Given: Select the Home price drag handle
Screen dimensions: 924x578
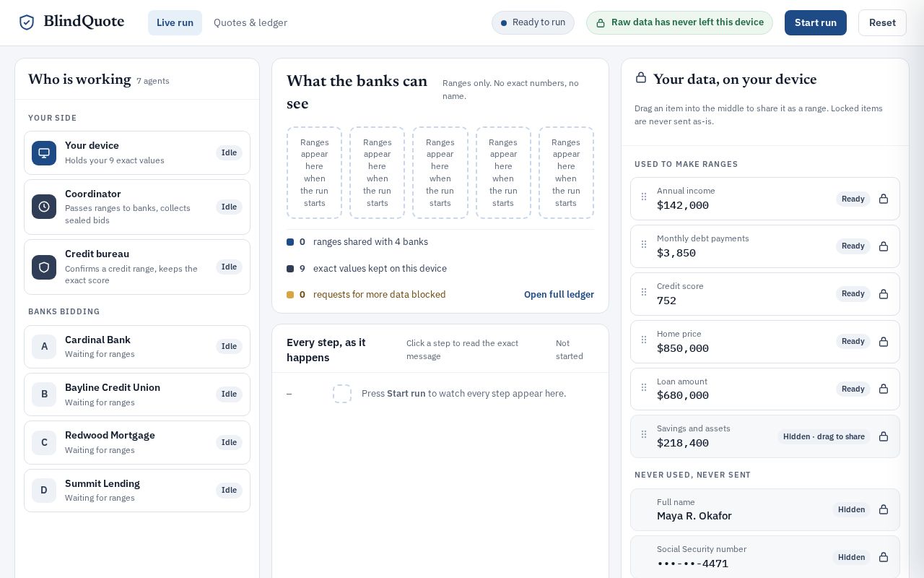Looking at the screenshot, I should tap(644, 340).
